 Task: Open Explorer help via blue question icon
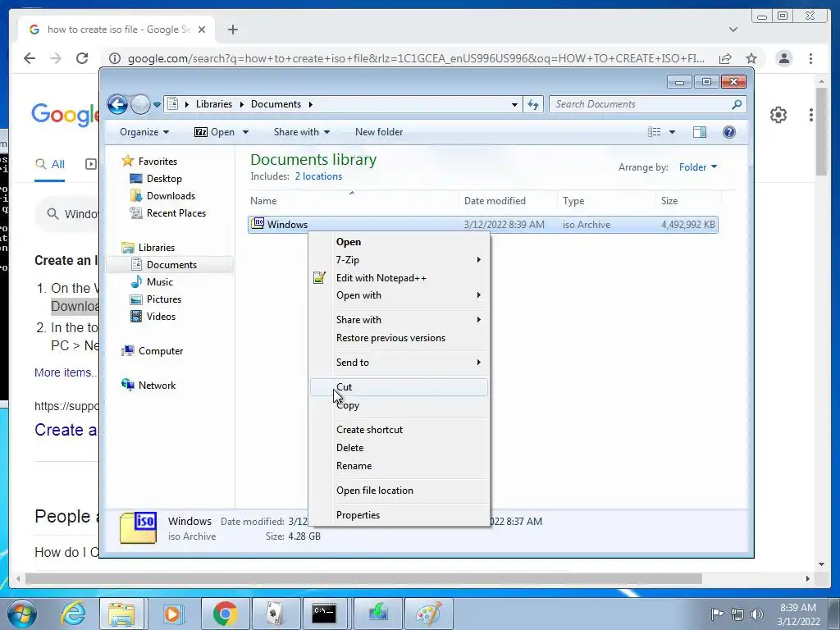[728, 132]
